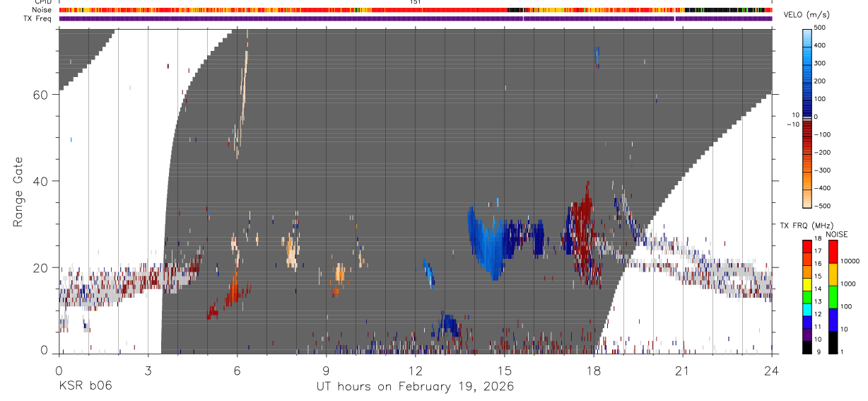Click the black 9–10 MHz frequency swatch
This screenshot has height=401, width=868.
click(807, 347)
